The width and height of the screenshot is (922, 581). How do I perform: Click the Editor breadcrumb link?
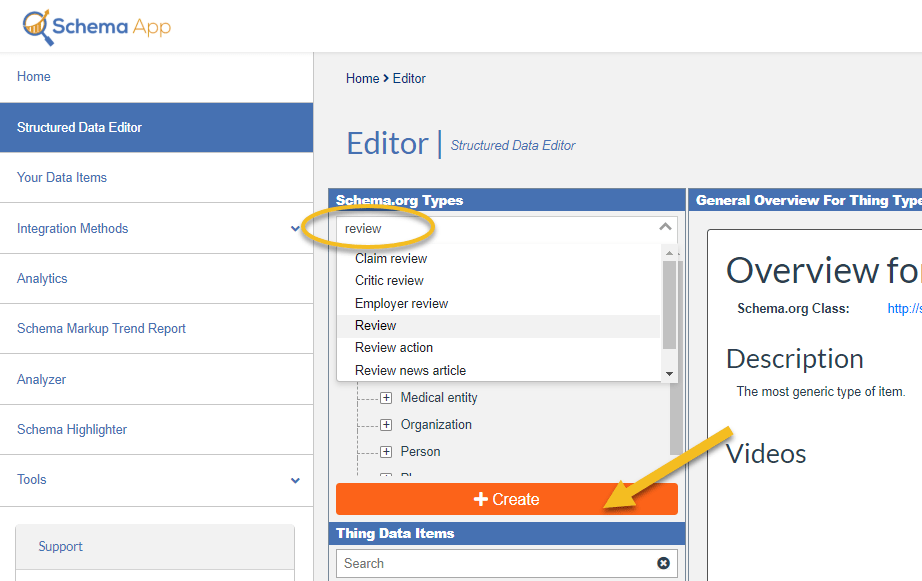[x=409, y=79]
